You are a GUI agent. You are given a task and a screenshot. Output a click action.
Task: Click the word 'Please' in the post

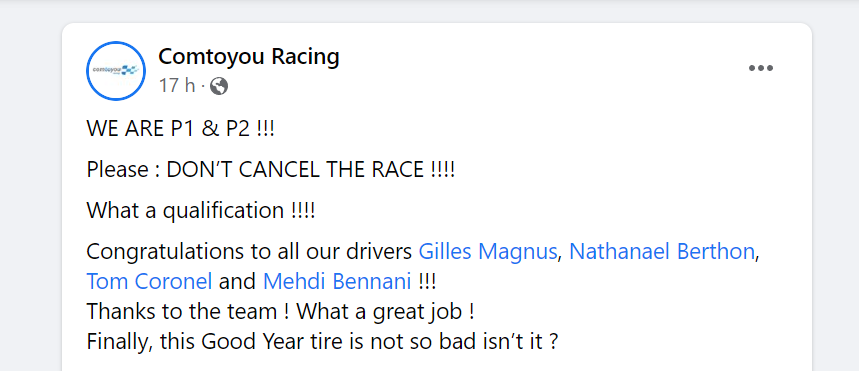(x=117, y=170)
